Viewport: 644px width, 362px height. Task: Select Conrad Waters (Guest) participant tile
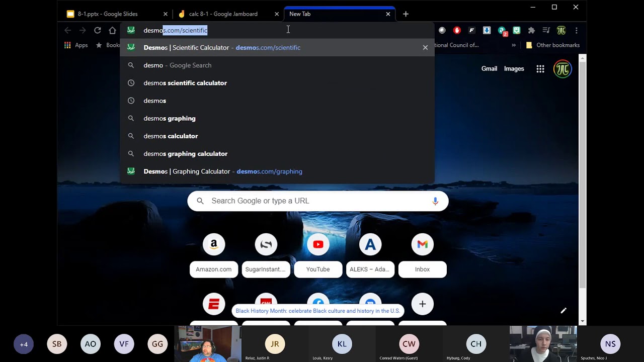click(409, 344)
